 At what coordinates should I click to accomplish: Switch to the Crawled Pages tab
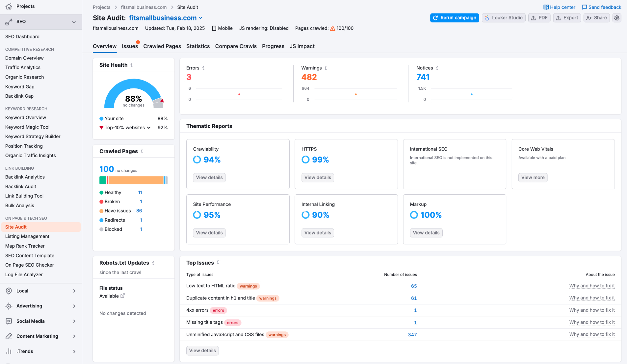[x=162, y=46]
